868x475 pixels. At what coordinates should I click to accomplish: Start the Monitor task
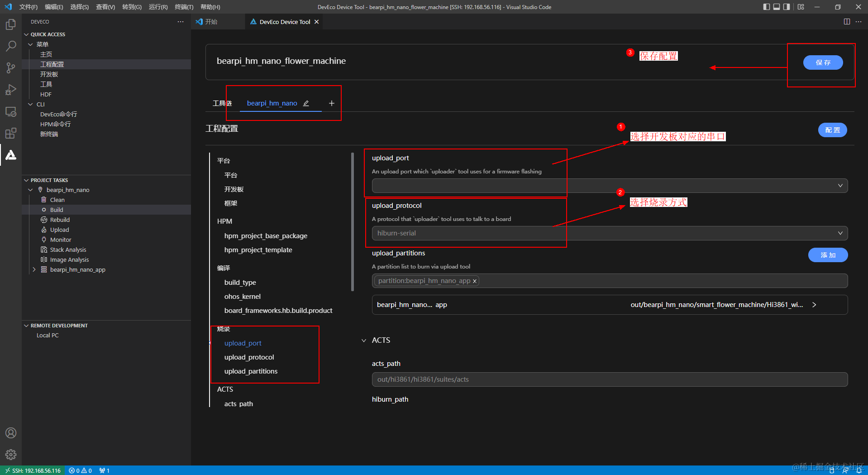tap(61, 240)
